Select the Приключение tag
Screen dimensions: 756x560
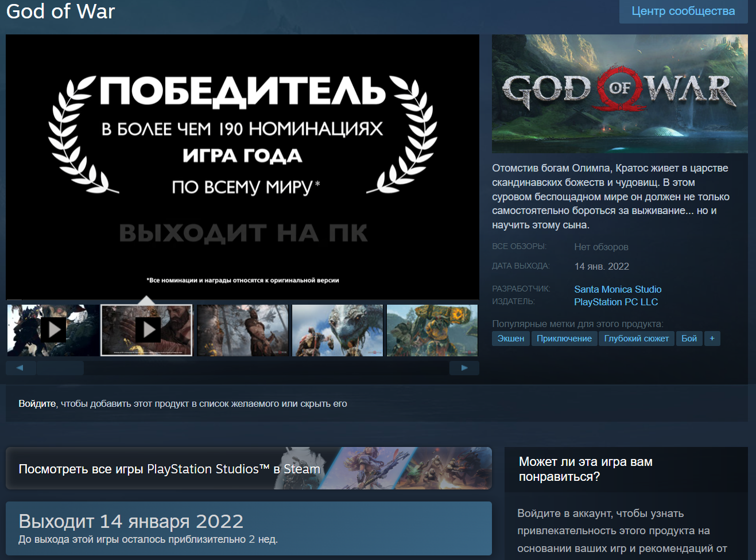click(564, 339)
